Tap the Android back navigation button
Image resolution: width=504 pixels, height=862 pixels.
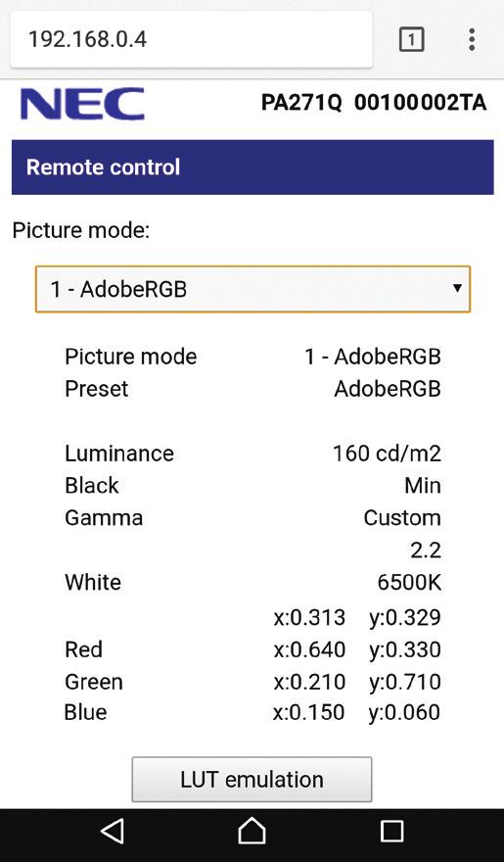tap(113, 831)
